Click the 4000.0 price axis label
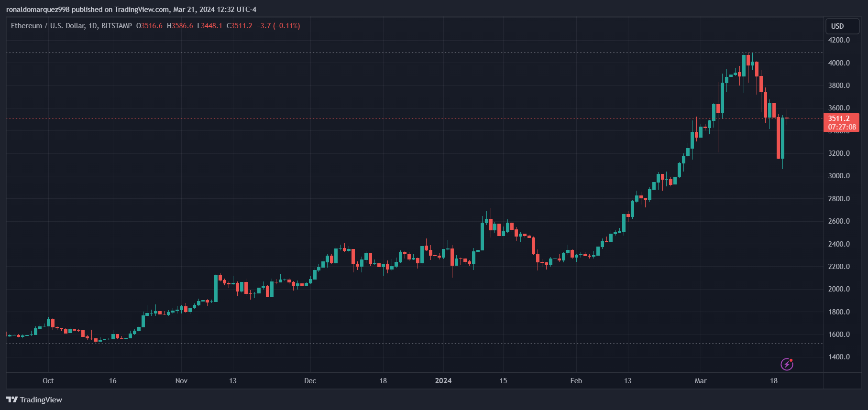Image resolution: width=868 pixels, height=410 pixels. coord(839,63)
